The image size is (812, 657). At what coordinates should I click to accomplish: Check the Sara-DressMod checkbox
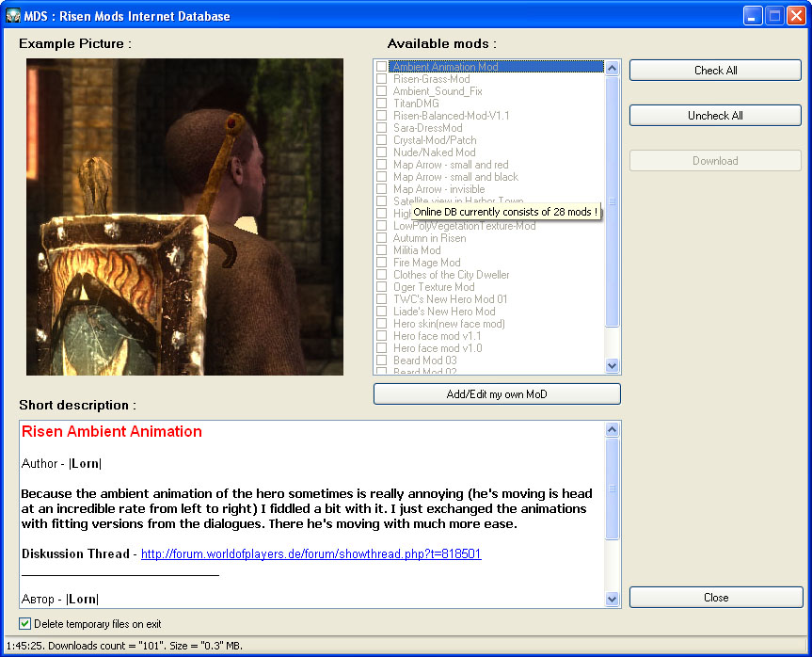pyautogui.click(x=382, y=127)
